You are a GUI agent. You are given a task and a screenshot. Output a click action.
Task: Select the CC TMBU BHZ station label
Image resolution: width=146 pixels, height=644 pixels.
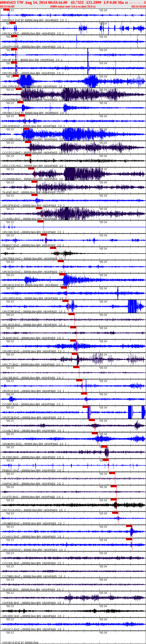point(34,577)
